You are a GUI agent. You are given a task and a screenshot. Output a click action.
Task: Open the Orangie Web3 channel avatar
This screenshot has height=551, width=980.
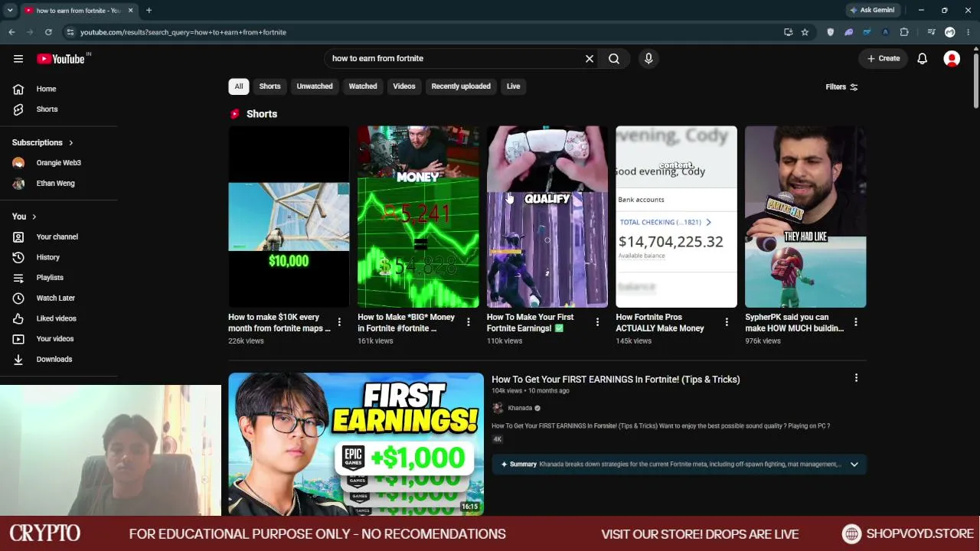(18, 163)
